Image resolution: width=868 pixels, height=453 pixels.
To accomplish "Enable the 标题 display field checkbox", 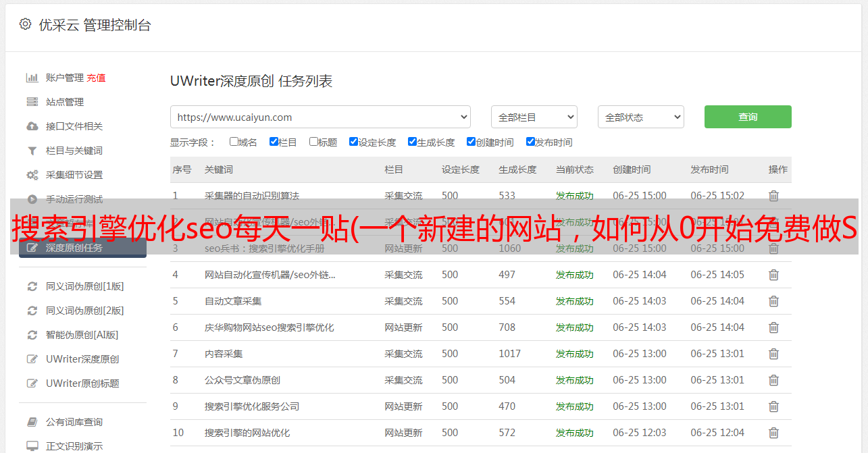I will 313,142.
